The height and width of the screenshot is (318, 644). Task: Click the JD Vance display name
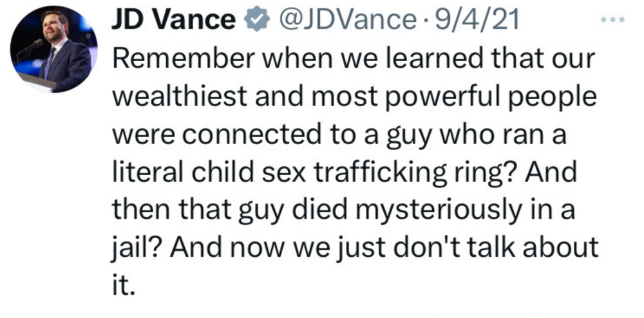[173, 21]
